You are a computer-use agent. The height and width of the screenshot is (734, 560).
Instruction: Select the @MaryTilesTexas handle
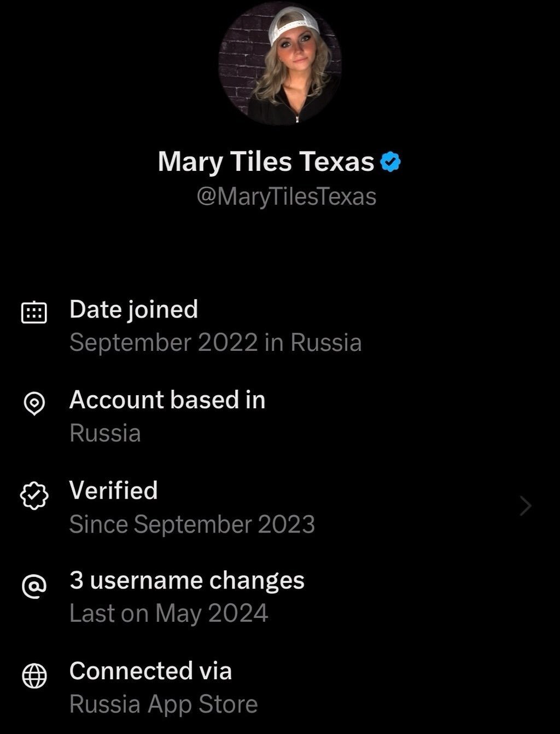tap(286, 197)
